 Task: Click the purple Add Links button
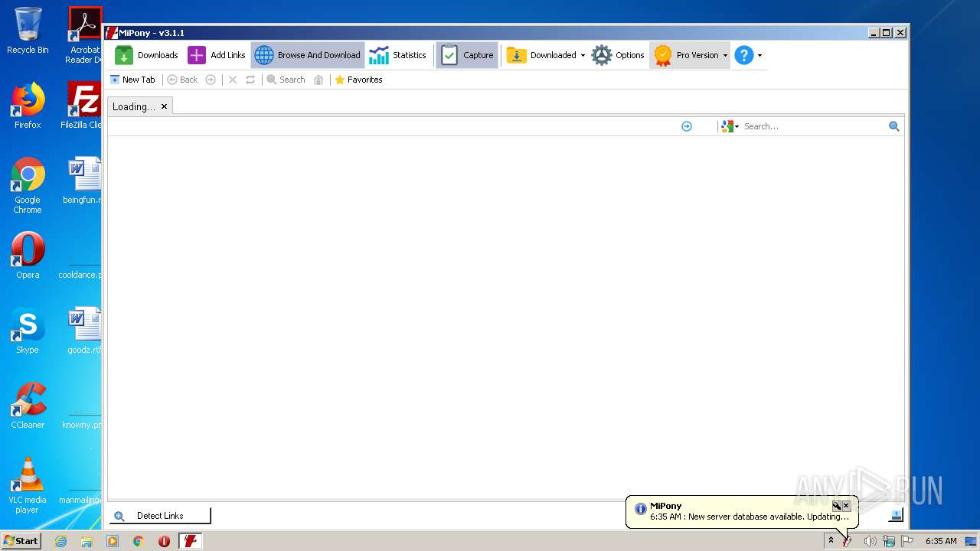[x=217, y=55]
